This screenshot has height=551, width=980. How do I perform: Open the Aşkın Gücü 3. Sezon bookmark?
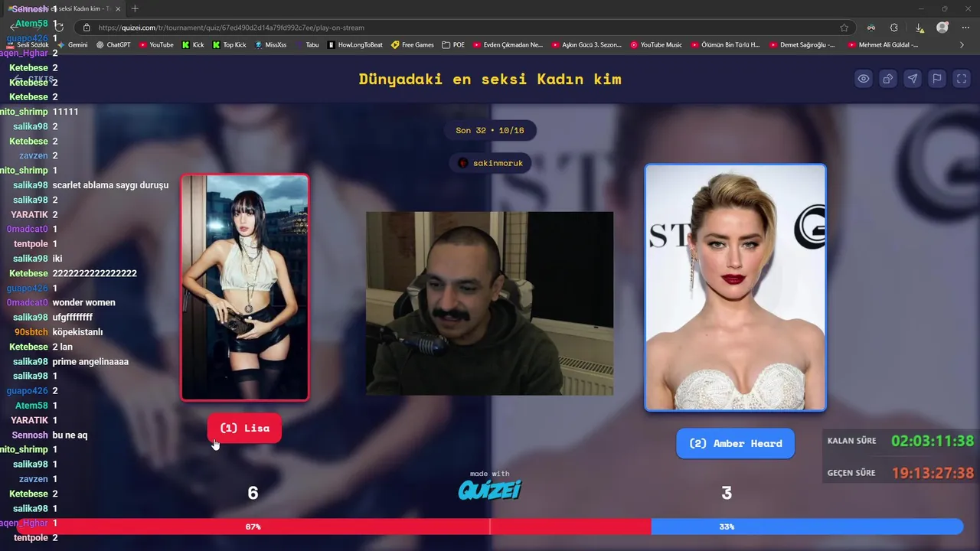[x=587, y=45]
